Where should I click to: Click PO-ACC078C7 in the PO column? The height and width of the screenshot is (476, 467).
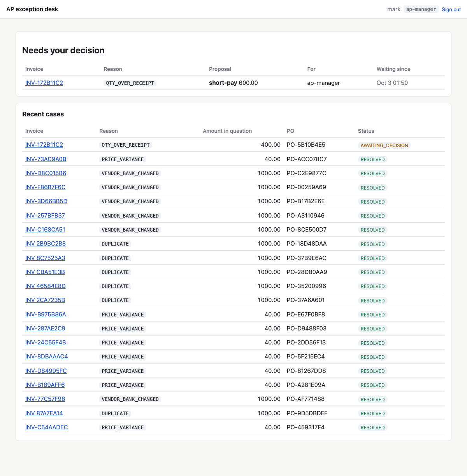tap(307, 159)
